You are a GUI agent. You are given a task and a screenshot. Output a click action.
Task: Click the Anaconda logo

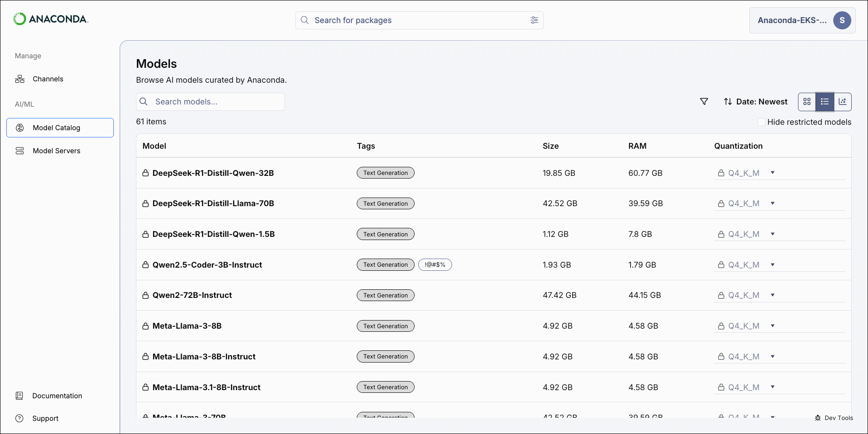pos(51,19)
